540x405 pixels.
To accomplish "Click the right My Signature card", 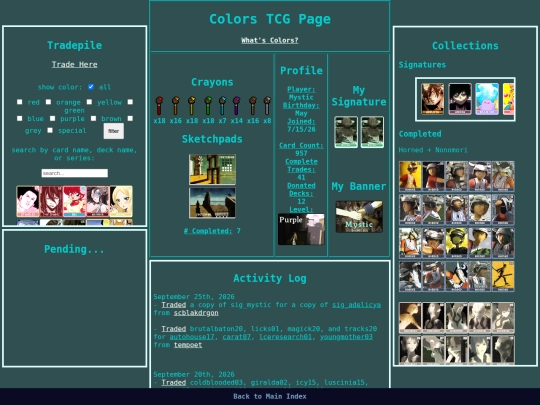I will [x=372, y=132].
